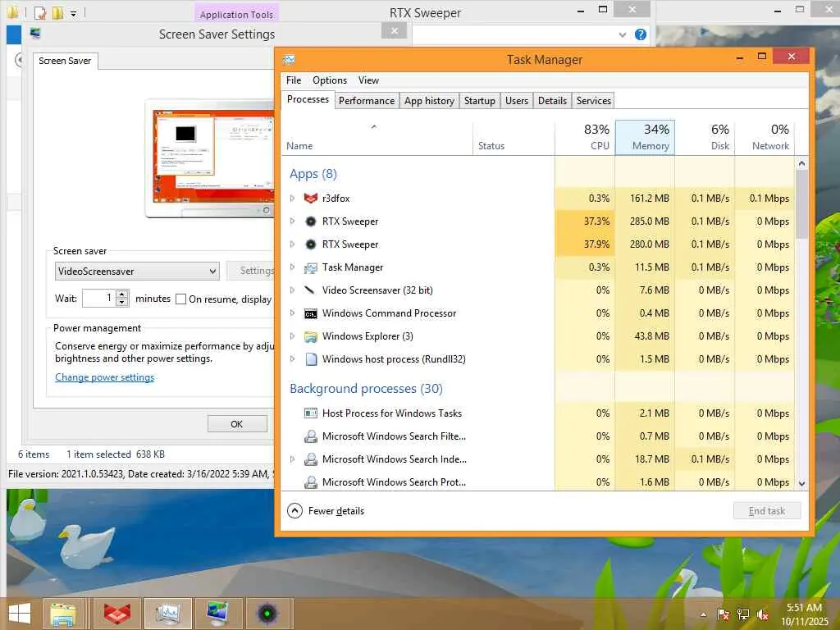
Task: Click the Microsoft Windows Search Inde... icon
Action: [x=311, y=459]
